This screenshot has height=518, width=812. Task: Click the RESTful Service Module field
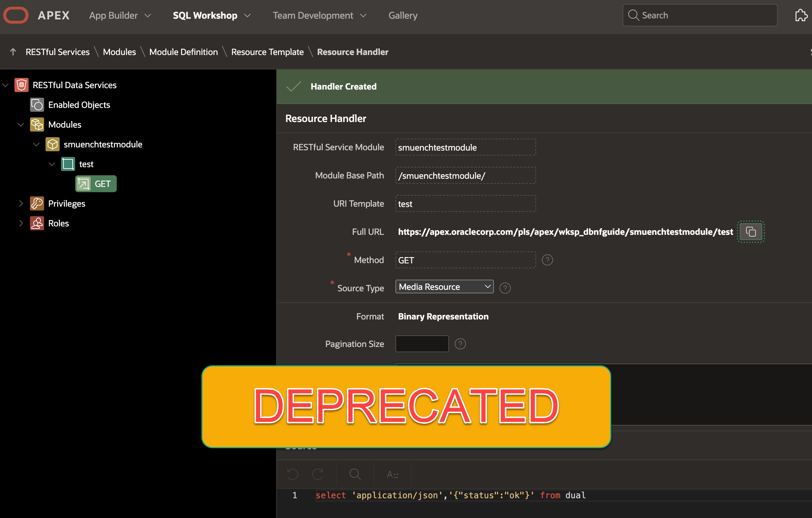(466, 147)
